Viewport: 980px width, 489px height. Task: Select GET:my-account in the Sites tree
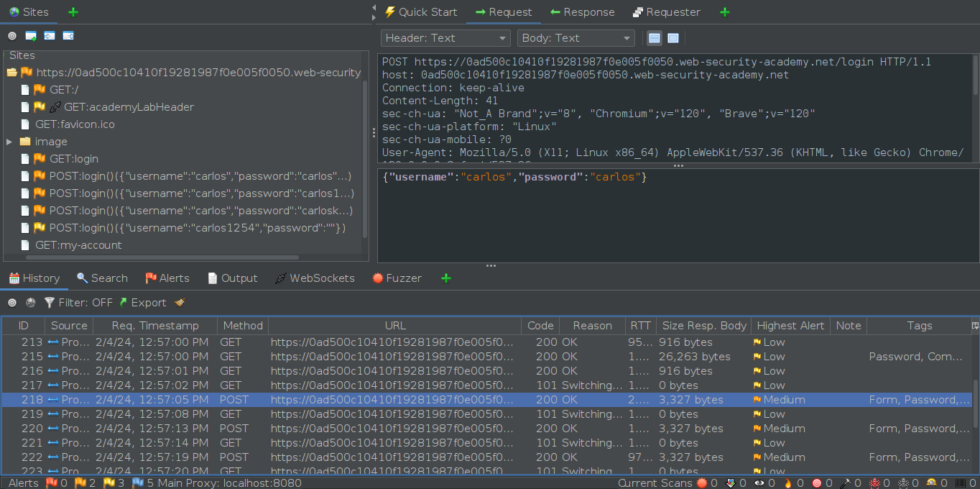78,245
